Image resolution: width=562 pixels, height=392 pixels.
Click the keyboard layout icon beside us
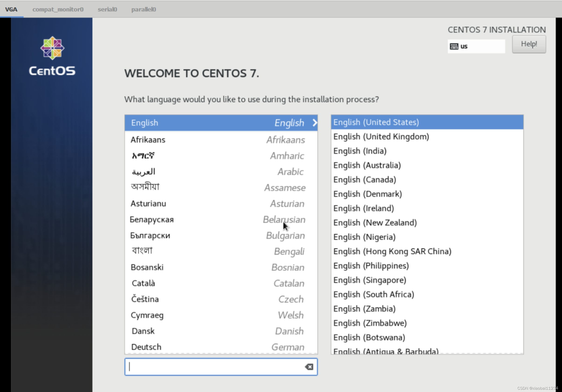[454, 46]
